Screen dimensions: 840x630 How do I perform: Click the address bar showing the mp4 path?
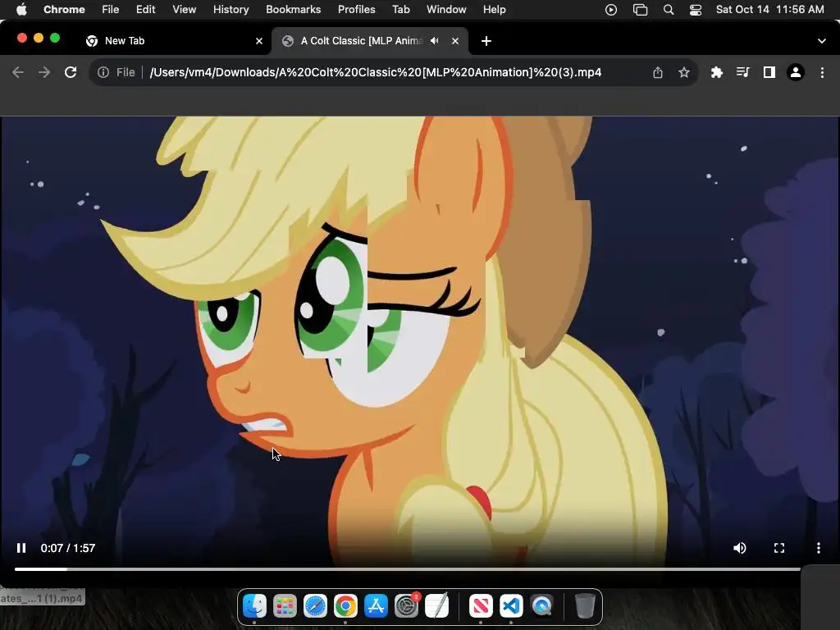click(375, 72)
